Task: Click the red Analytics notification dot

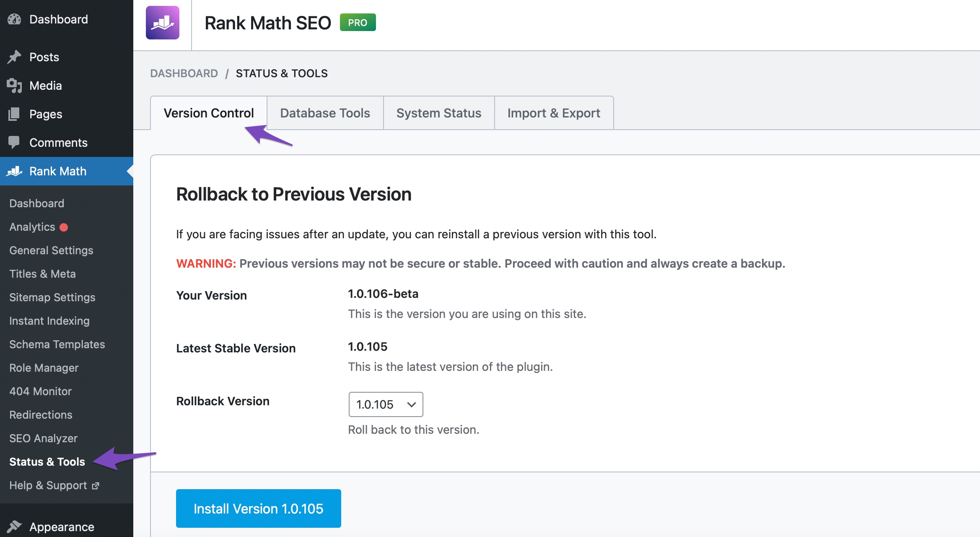Action: [x=64, y=227]
